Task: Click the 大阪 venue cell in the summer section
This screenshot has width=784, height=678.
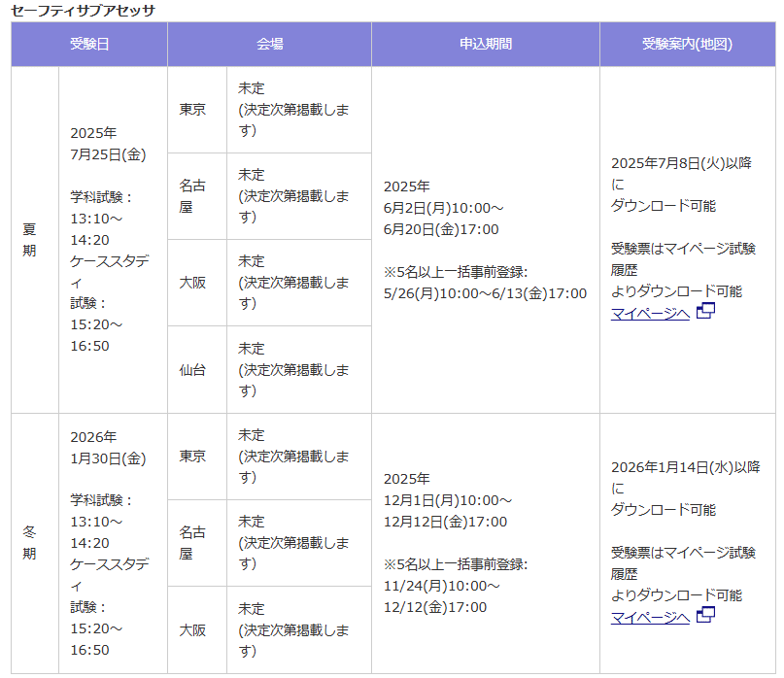Action: [x=194, y=282]
